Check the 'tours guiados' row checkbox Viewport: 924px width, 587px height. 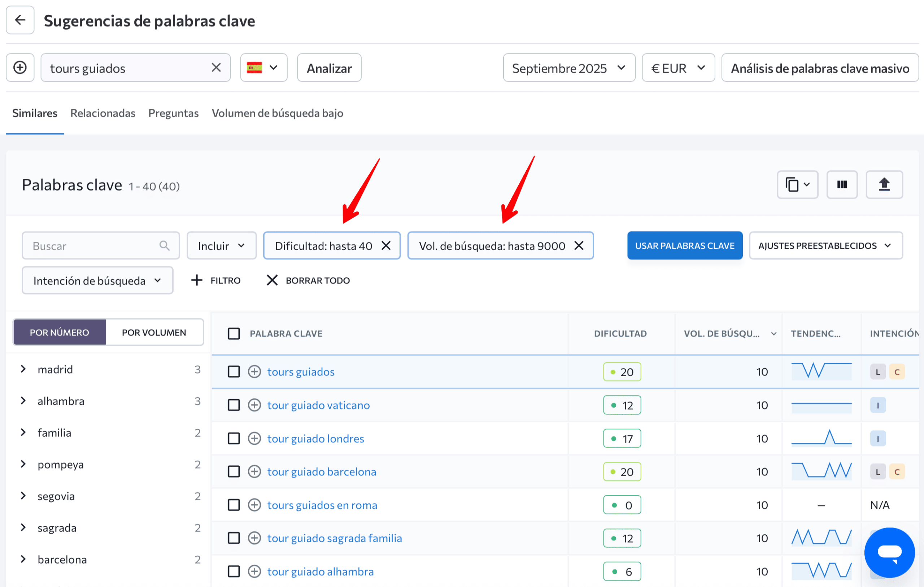pyautogui.click(x=234, y=371)
